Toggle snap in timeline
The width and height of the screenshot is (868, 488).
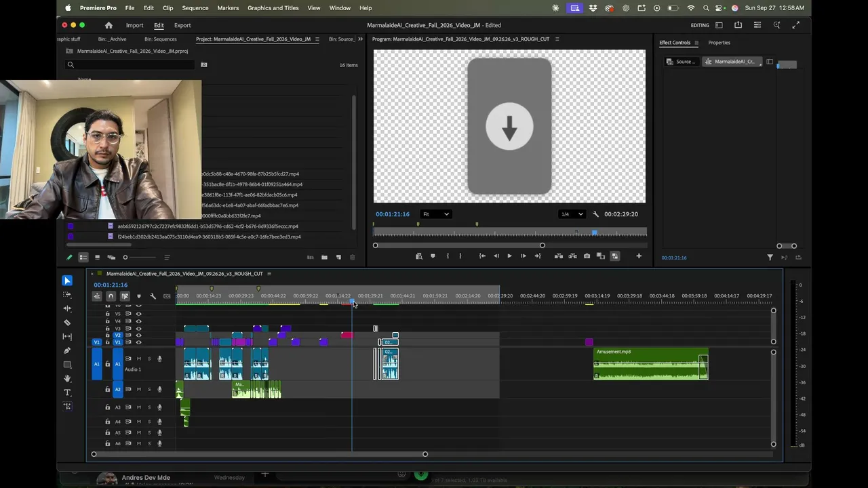[x=111, y=296]
